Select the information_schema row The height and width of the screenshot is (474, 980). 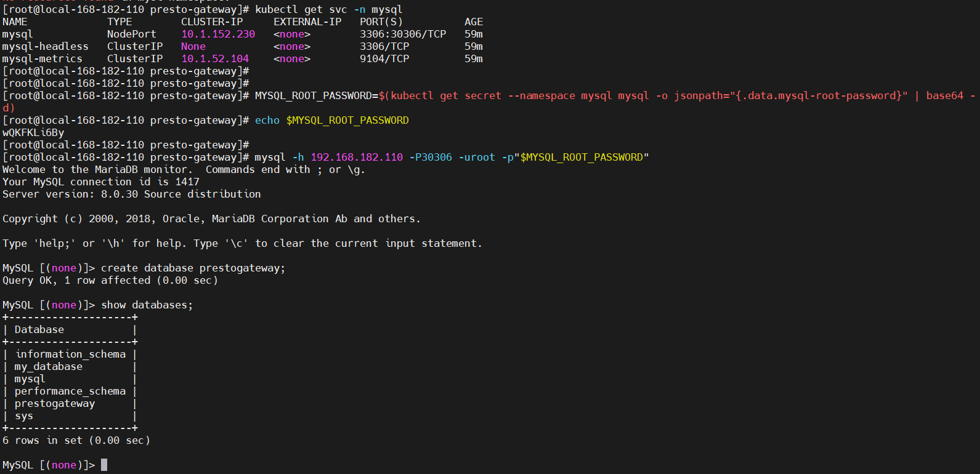coord(70,355)
